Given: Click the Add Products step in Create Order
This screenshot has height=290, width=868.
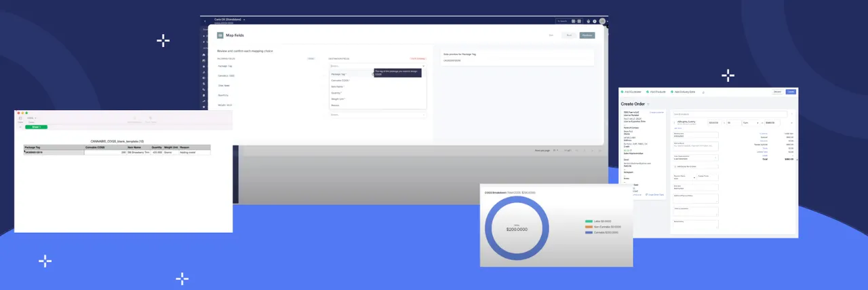Looking at the screenshot, I should pyautogui.click(x=657, y=92).
